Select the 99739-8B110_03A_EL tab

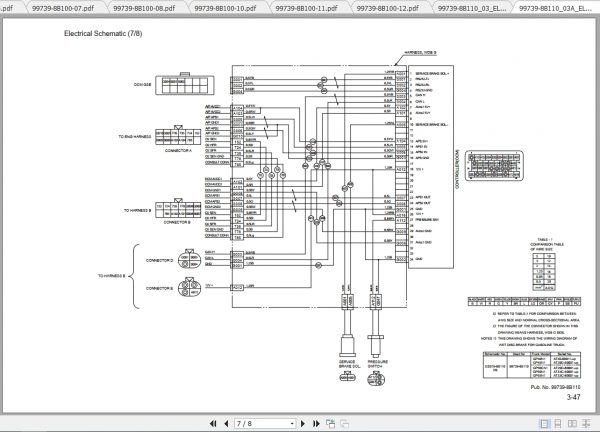(x=556, y=8)
